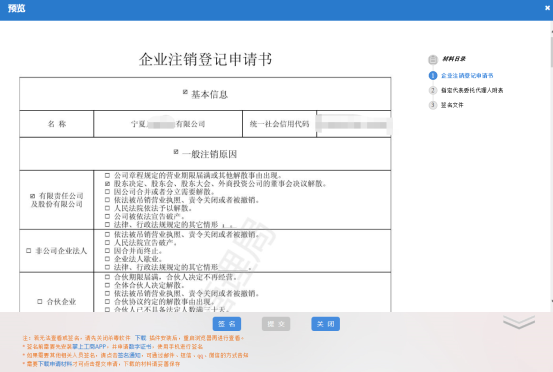Click the 签名 sign button
This screenshot has height=372, width=553.
click(x=227, y=324)
